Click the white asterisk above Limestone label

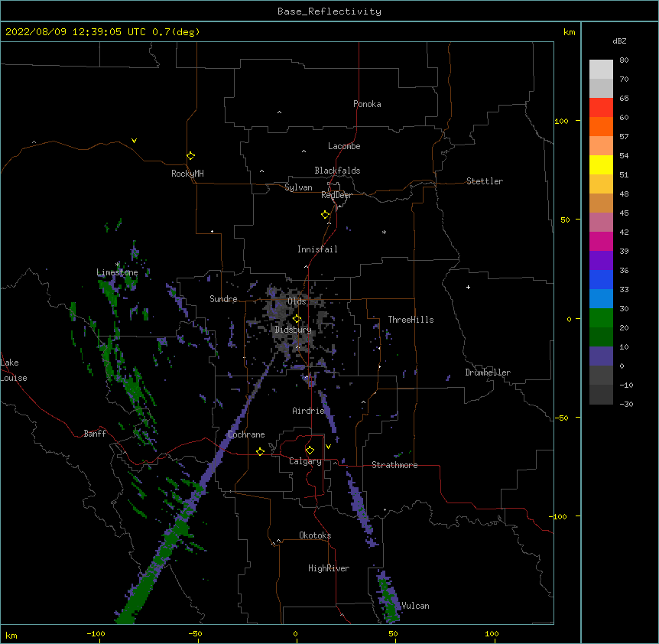(x=118, y=264)
